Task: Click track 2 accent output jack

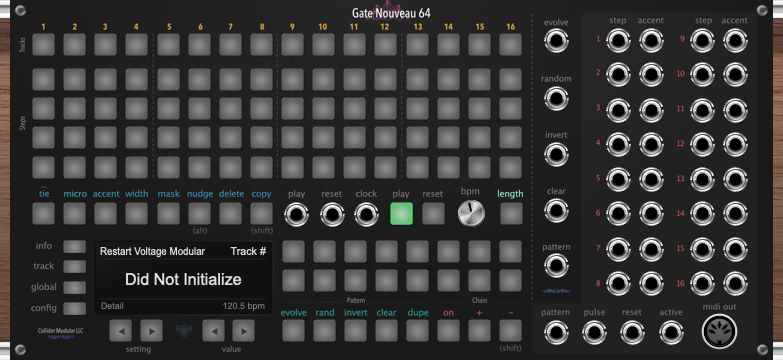Action: click(x=651, y=75)
